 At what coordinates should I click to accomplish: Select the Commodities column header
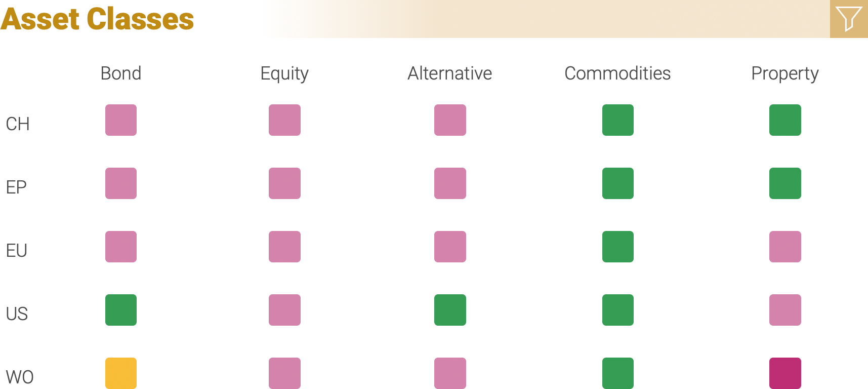(618, 73)
